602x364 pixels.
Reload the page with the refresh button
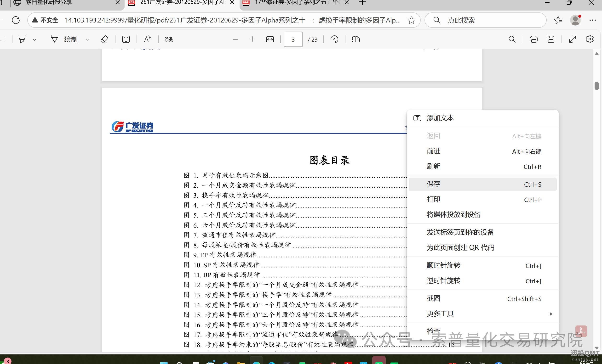[x=16, y=20]
